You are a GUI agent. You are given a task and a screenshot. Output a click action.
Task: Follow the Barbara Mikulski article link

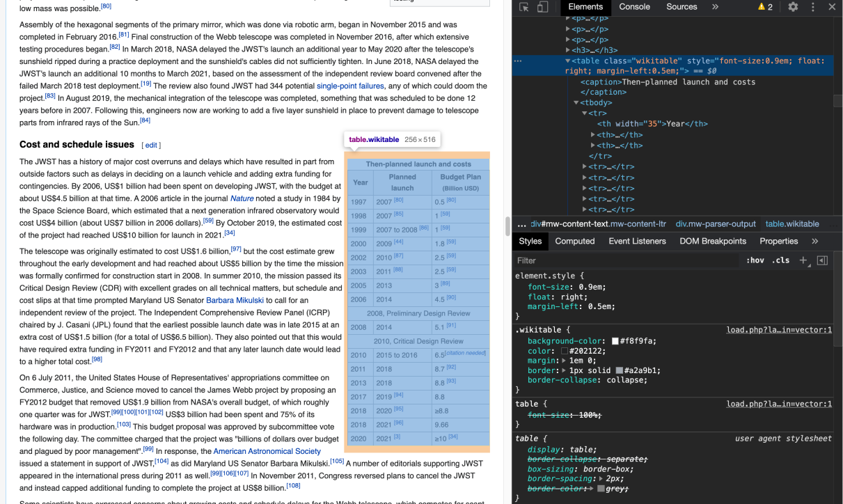[x=235, y=300]
